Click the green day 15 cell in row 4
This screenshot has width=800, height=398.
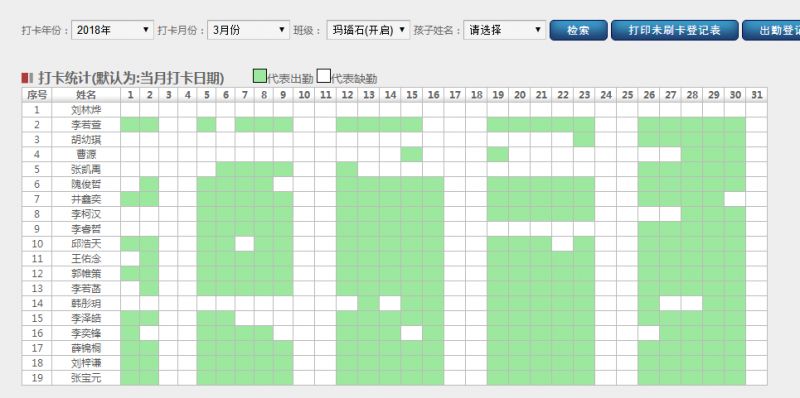tap(412, 154)
